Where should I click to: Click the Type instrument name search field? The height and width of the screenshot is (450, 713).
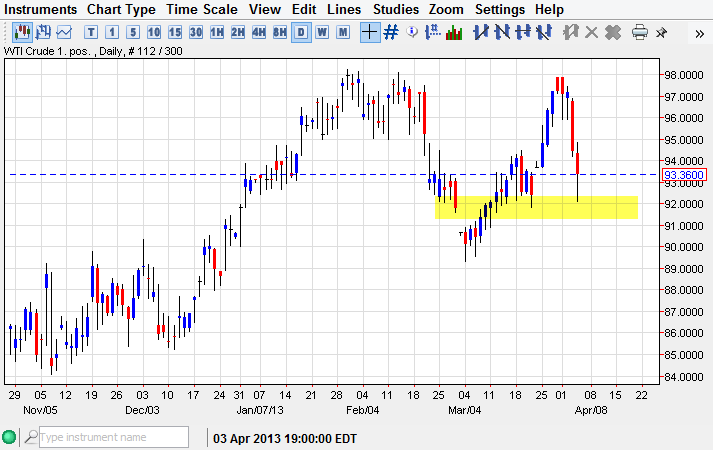[x=112, y=437]
